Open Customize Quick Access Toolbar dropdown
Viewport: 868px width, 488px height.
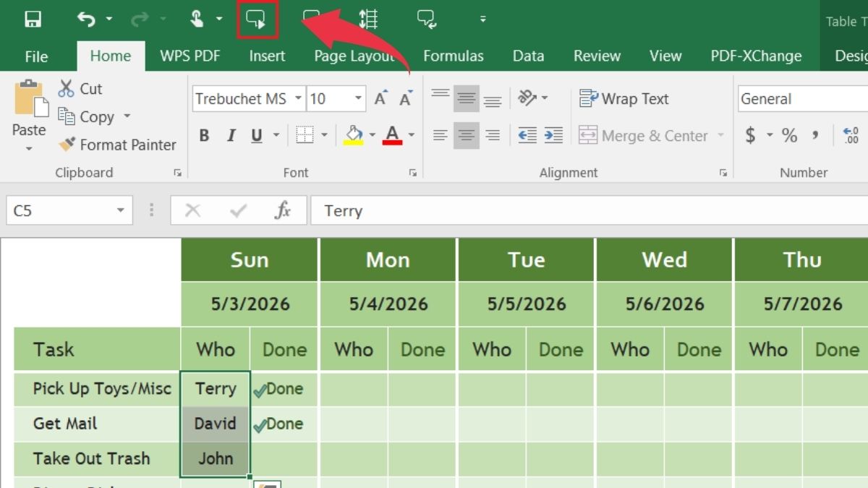point(483,20)
